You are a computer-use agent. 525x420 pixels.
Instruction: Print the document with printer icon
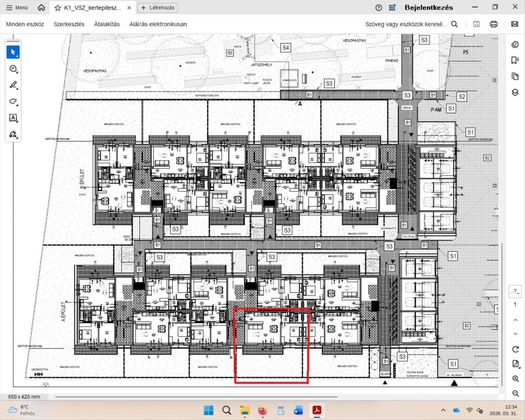pos(494,24)
